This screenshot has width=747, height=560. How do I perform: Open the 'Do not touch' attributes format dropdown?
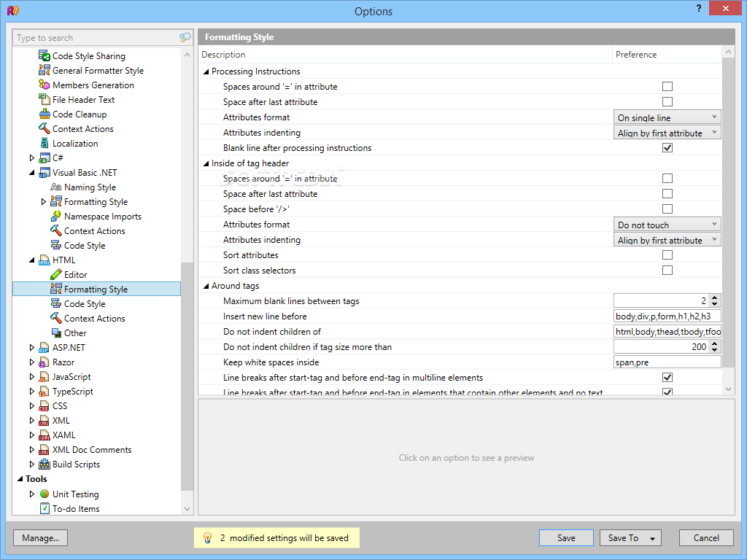667,225
